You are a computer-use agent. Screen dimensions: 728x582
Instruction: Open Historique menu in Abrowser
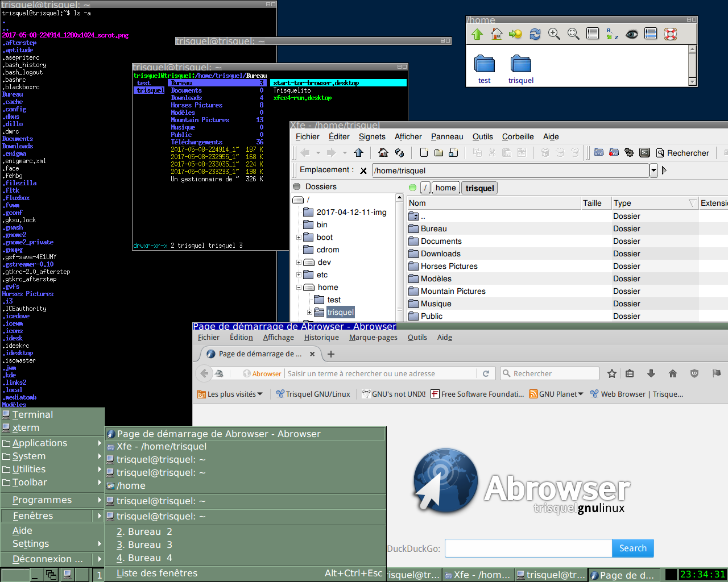tap(321, 338)
